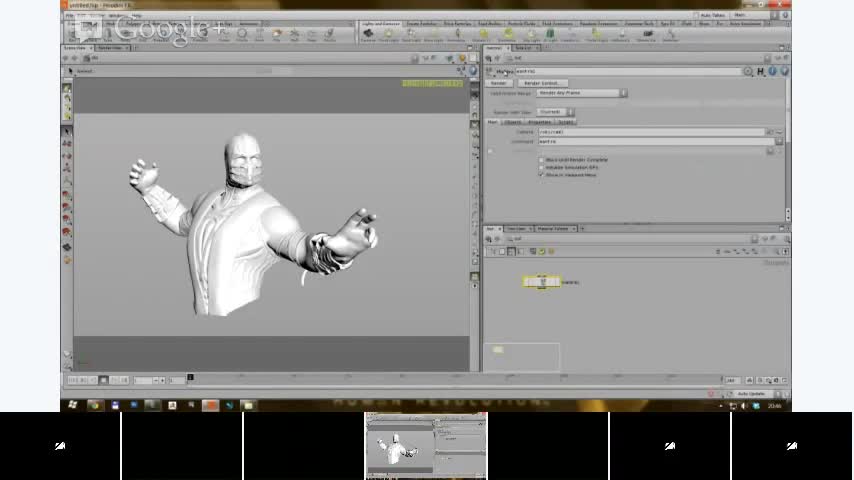Image resolution: width=854 pixels, height=480 pixels.
Task: Open the Tree View tab
Action: pos(516,229)
